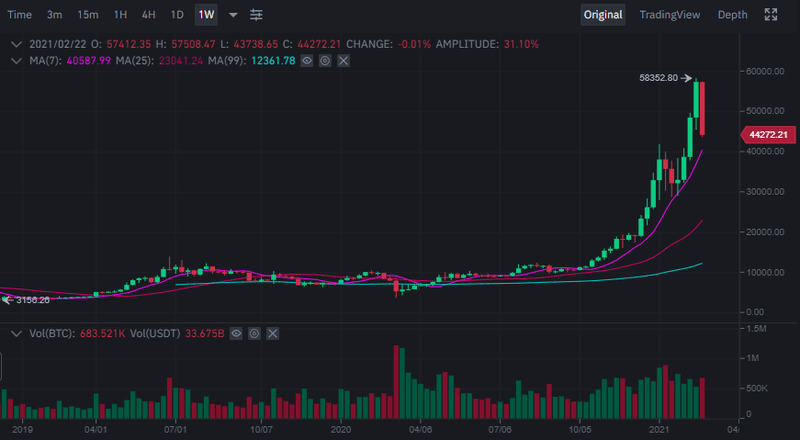The height and width of the screenshot is (440, 800).
Task: Collapse the MA indicator row chevron
Action: click(x=16, y=61)
